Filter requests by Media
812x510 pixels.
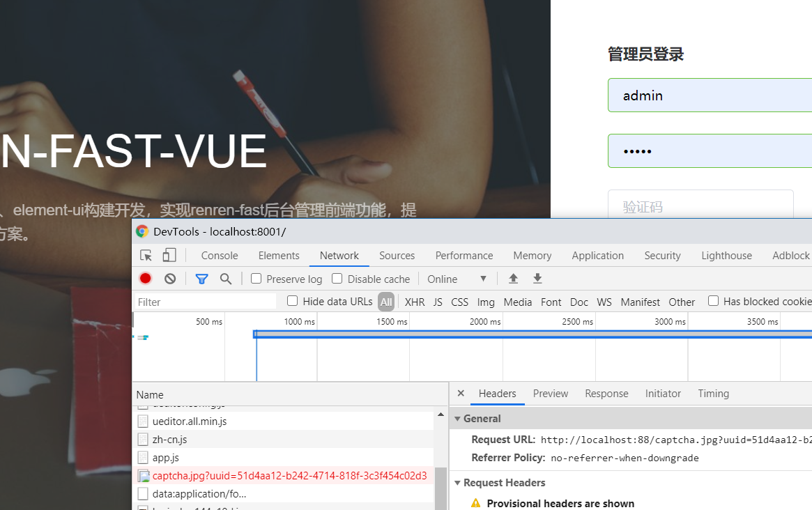517,302
